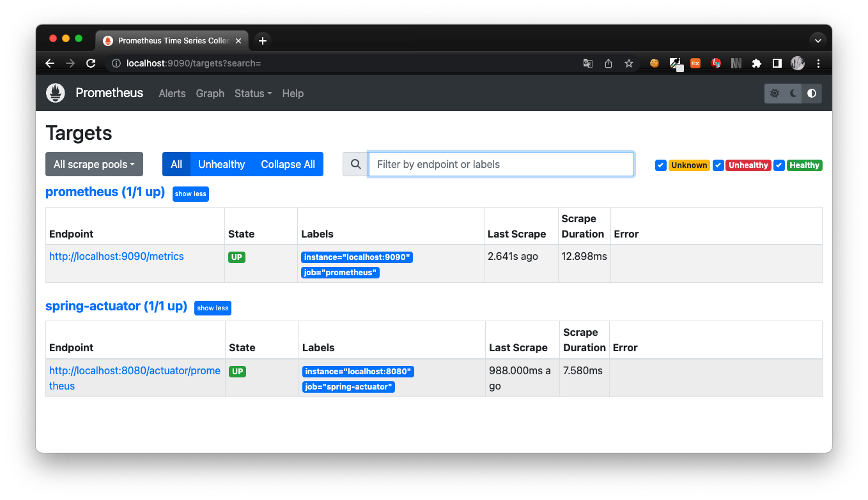Open the Chrome profile avatar
The width and height of the screenshot is (868, 500).
click(798, 63)
